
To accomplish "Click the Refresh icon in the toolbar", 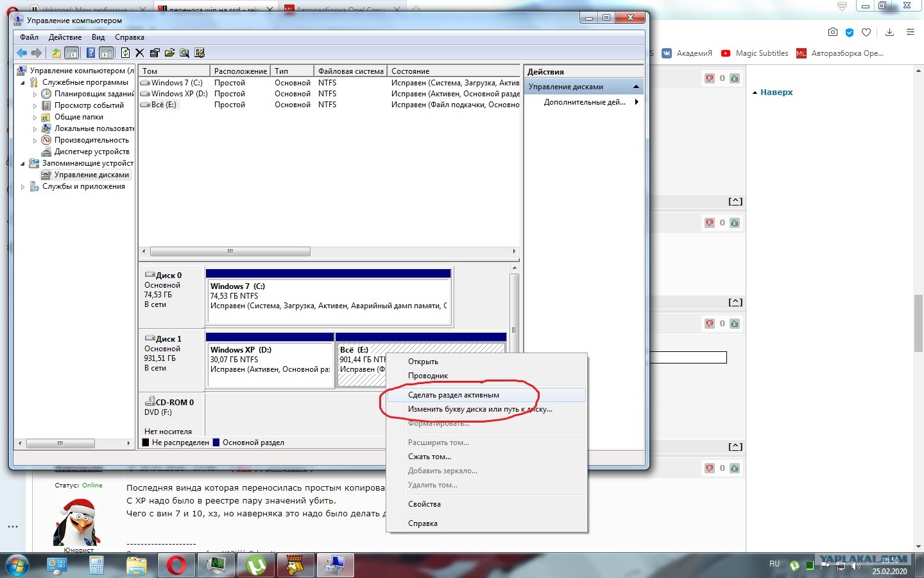I will [x=125, y=53].
